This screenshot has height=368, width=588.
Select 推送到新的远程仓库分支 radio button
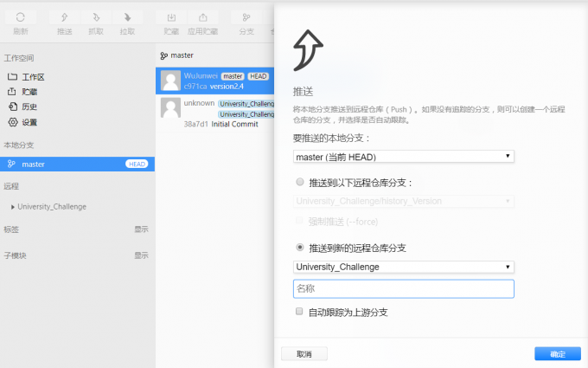click(300, 248)
